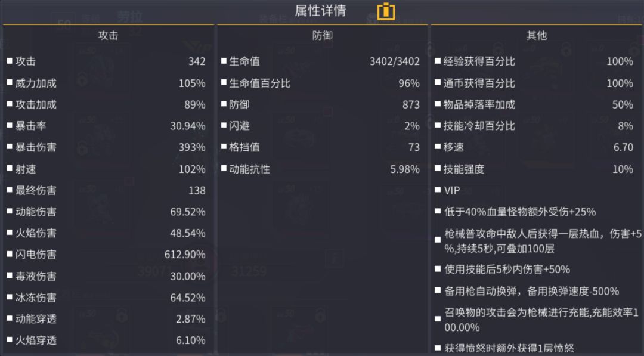This screenshot has width=644, height=356.
Task: Click the bullet square beside 格挡值
Action: pos(224,147)
